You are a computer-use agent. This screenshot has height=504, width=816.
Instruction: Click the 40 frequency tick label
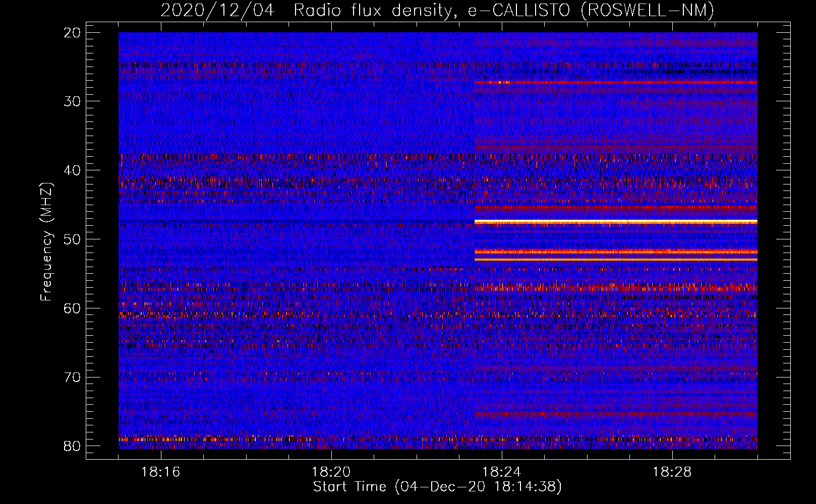click(73, 170)
